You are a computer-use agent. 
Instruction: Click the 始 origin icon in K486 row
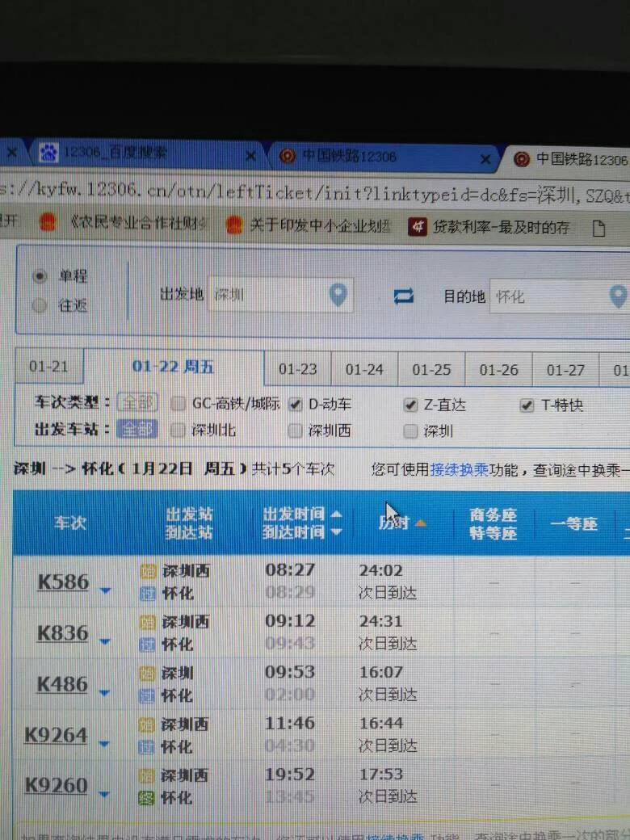pos(147,674)
